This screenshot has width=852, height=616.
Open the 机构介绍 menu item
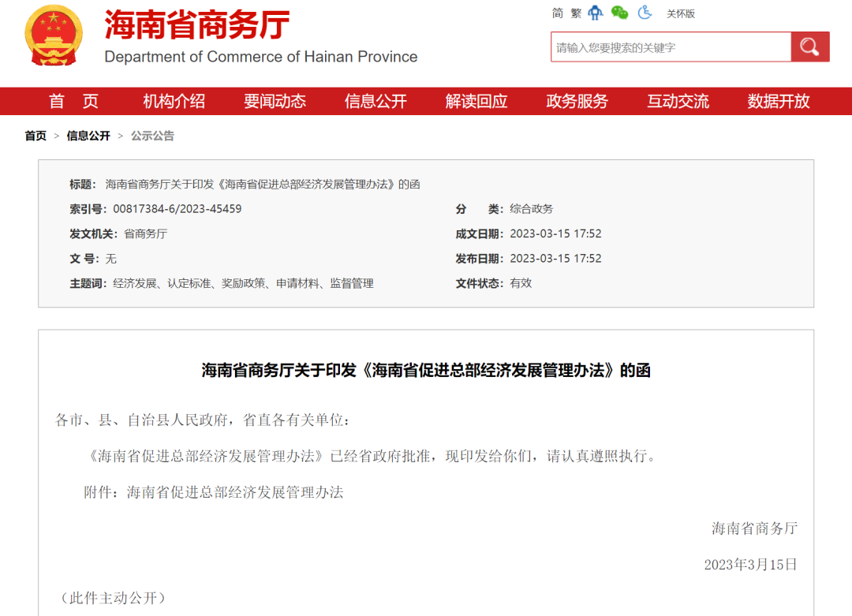click(174, 101)
